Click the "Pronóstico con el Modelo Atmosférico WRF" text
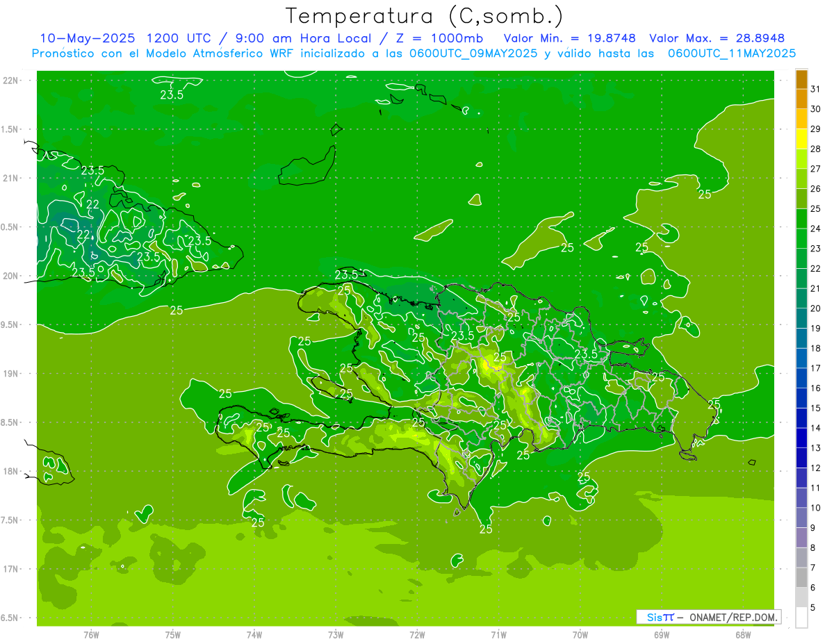 coord(164,53)
